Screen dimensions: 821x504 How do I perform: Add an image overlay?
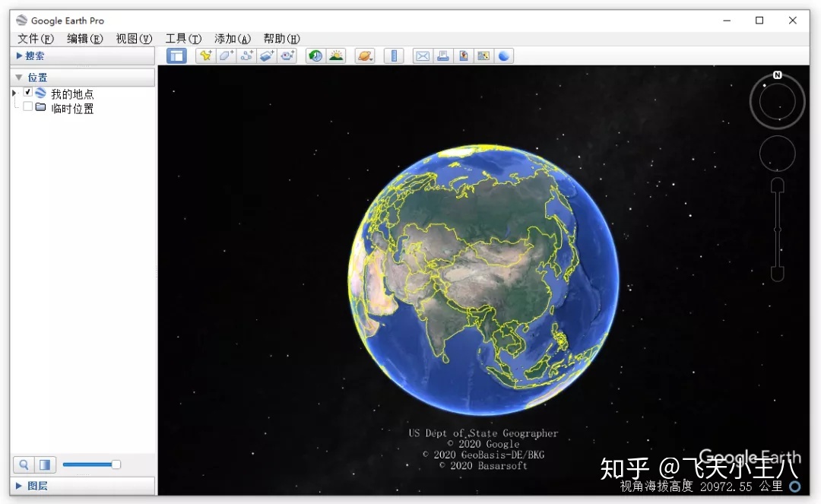tap(267, 55)
